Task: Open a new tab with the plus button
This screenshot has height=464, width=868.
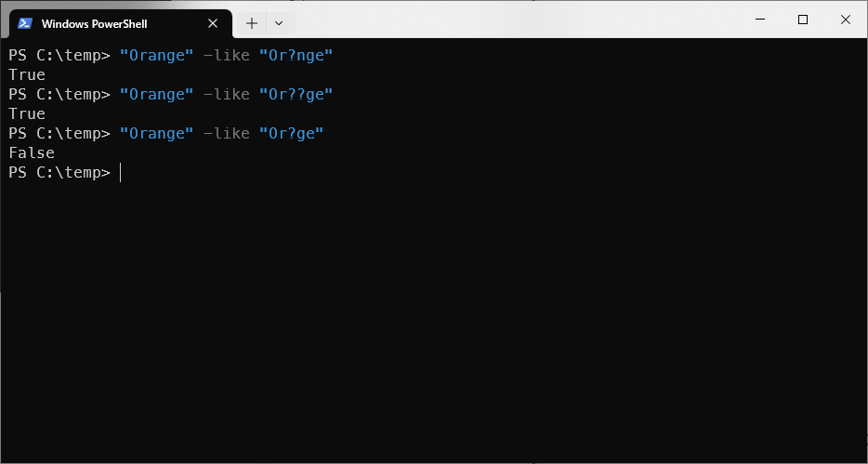Action: [252, 23]
